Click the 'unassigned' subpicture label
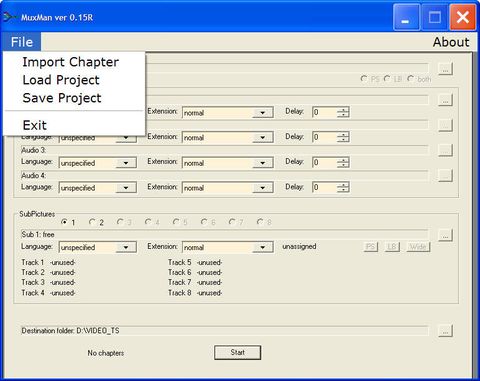480x381 pixels. 299,247
